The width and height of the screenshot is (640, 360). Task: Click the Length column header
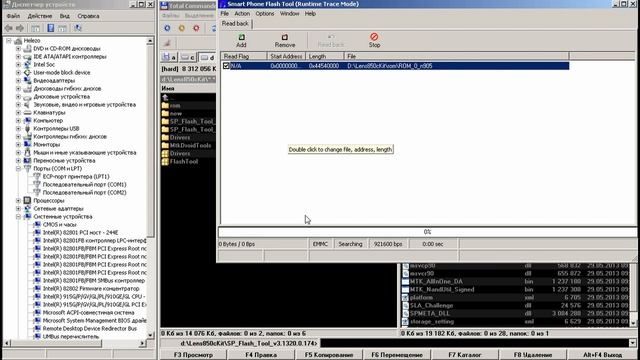click(x=325, y=56)
